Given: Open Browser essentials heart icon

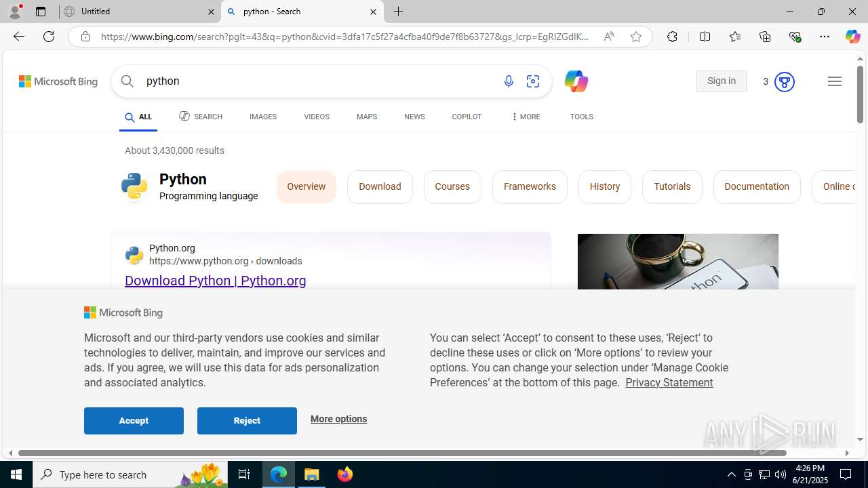Looking at the screenshot, I should [795, 37].
